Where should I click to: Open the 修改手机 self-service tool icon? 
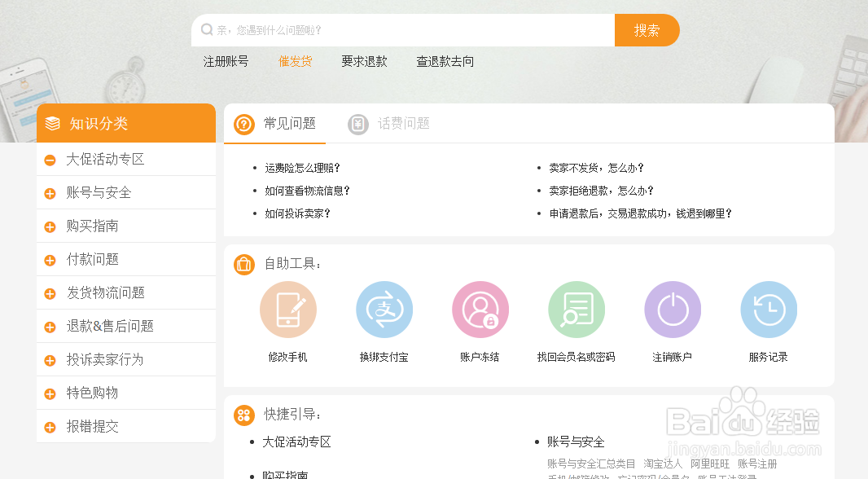click(288, 310)
